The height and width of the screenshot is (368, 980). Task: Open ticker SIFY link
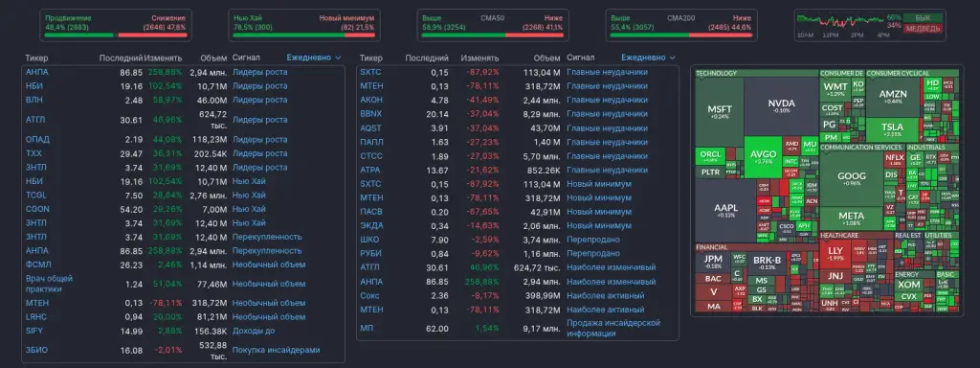[34, 331]
